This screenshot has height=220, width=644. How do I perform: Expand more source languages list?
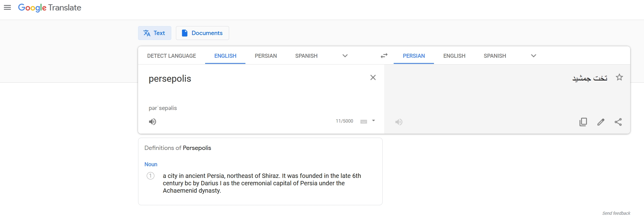tap(345, 56)
